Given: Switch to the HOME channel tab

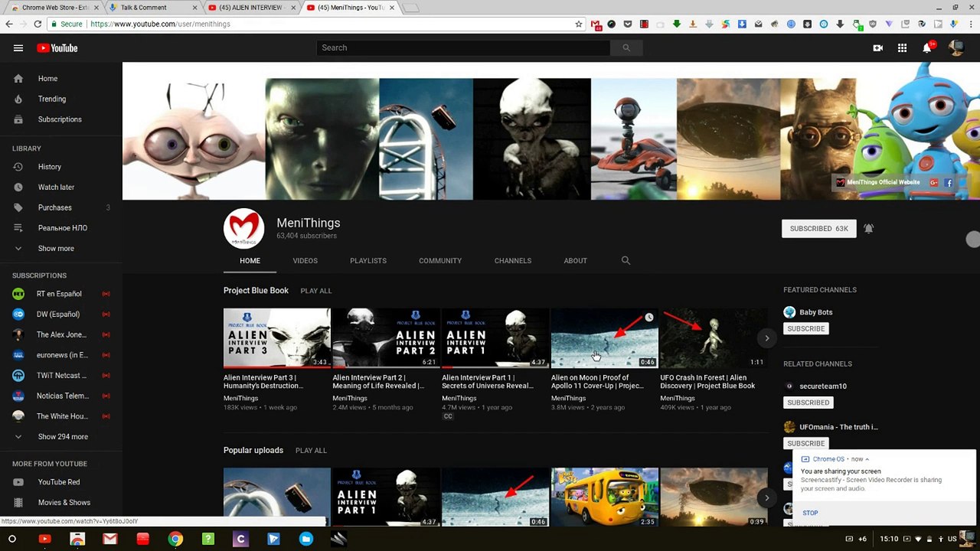Looking at the screenshot, I should [250, 261].
